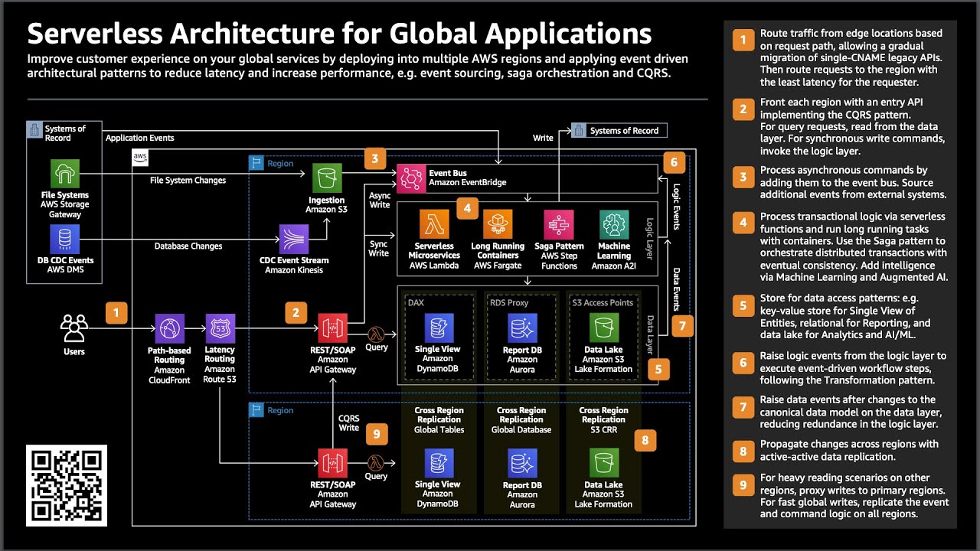Click the 'CQRS Write' label

pos(349,423)
